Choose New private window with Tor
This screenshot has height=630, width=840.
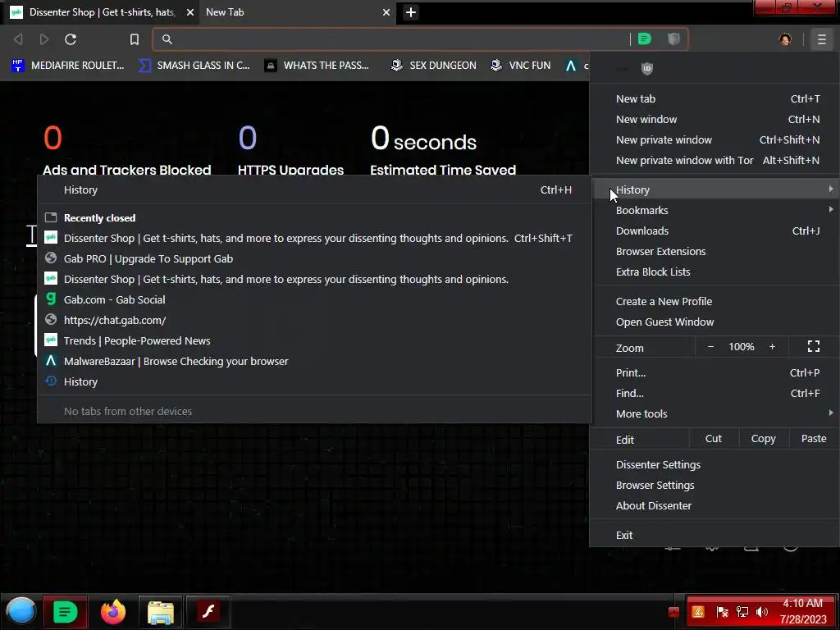click(x=715, y=160)
